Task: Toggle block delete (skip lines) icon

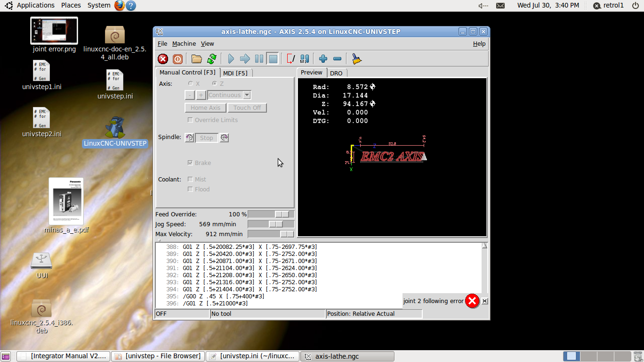Action: pyautogui.click(x=290, y=59)
